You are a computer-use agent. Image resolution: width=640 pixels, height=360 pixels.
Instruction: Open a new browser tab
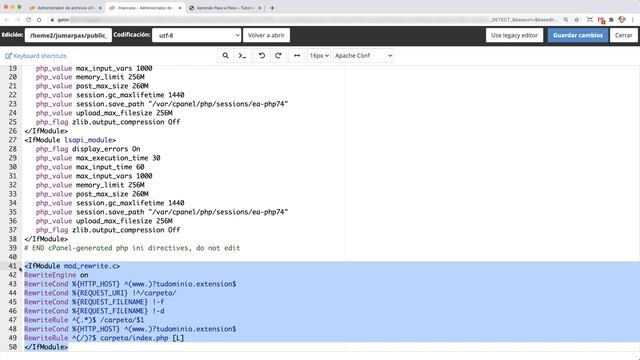272,8
